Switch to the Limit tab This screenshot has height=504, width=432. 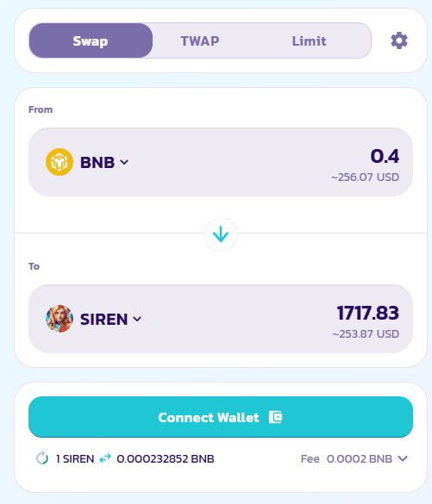309,40
